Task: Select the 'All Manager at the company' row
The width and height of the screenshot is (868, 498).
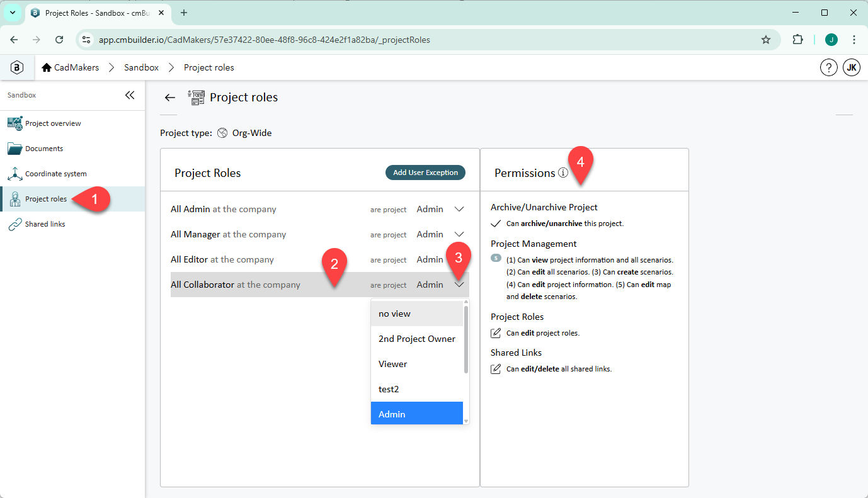Action: coord(320,234)
